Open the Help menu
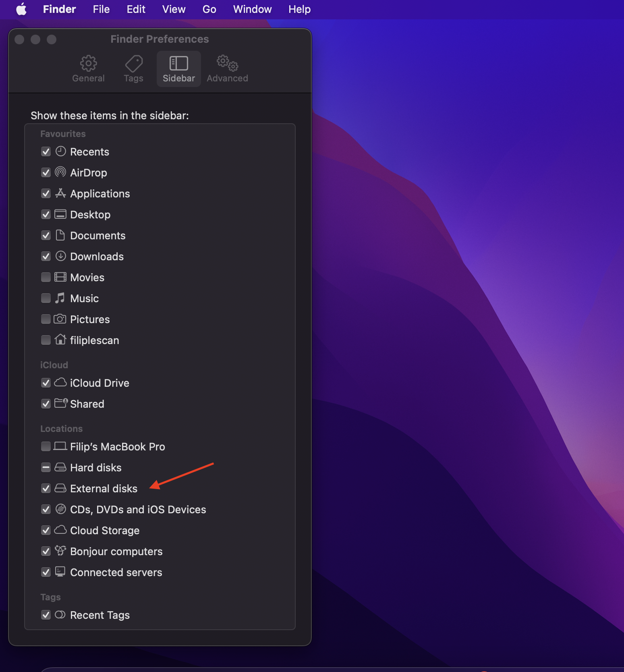624x672 pixels. tap(299, 9)
